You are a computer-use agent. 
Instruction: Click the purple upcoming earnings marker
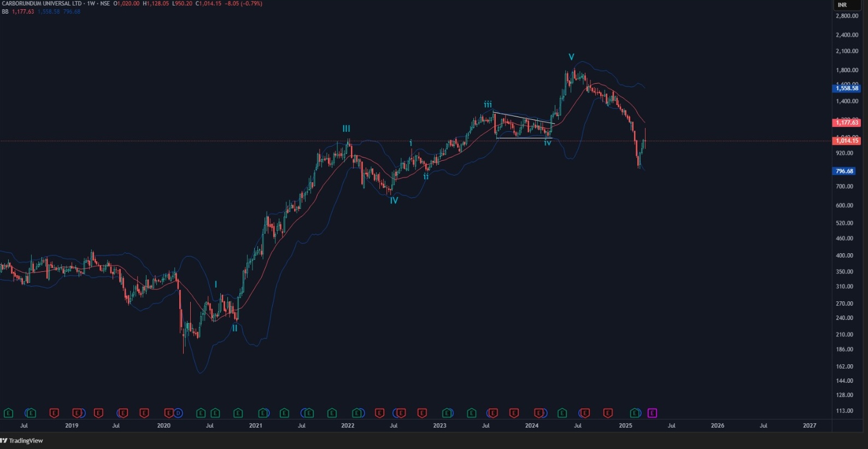coord(652,413)
